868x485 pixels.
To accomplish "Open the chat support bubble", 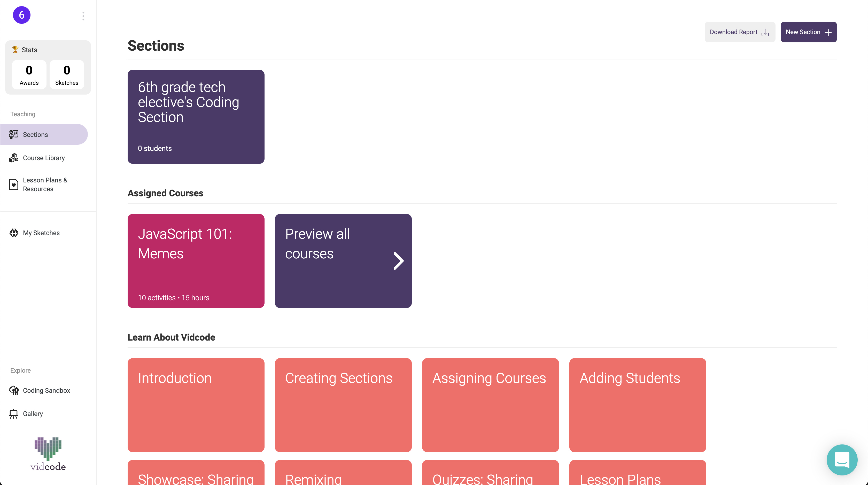I will (842, 460).
